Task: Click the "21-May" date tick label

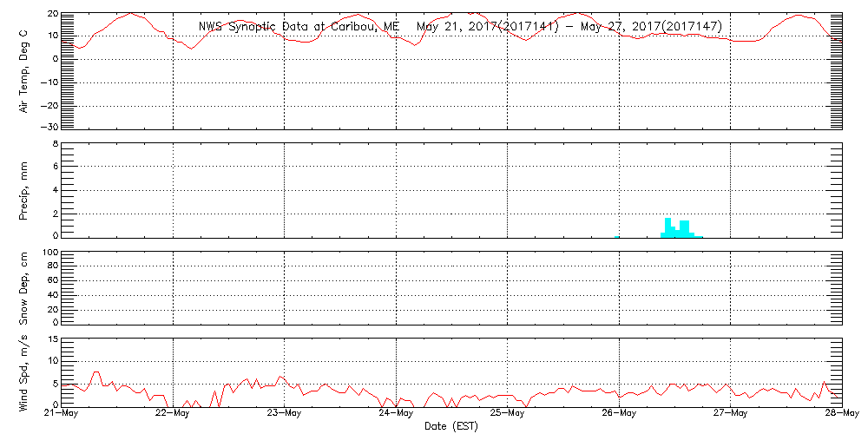Action: (62, 413)
